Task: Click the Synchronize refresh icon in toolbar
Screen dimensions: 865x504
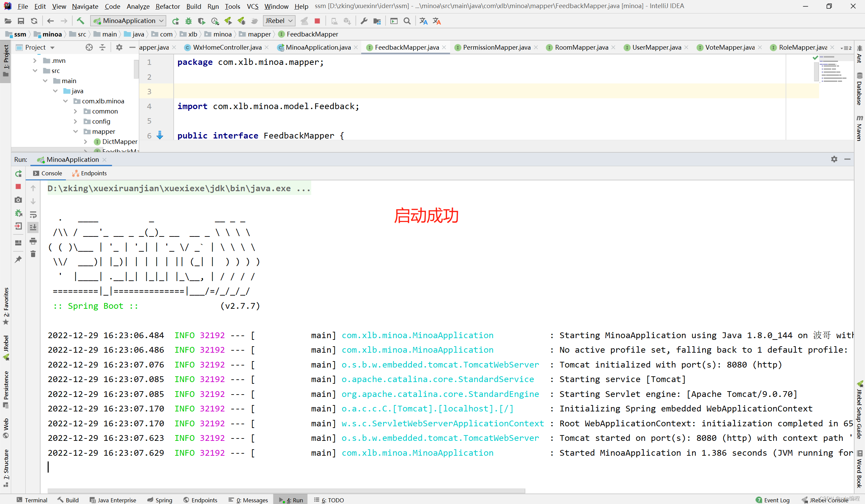Action: [34, 21]
